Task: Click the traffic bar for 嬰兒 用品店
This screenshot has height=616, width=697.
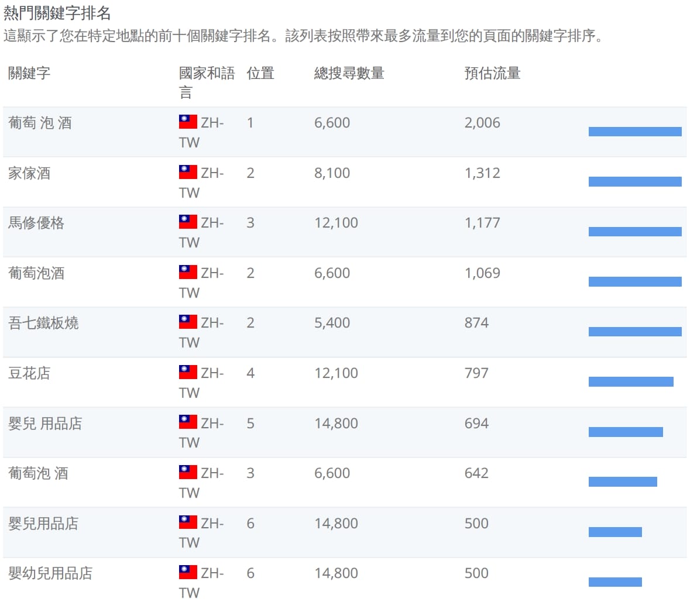Action: (x=626, y=432)
